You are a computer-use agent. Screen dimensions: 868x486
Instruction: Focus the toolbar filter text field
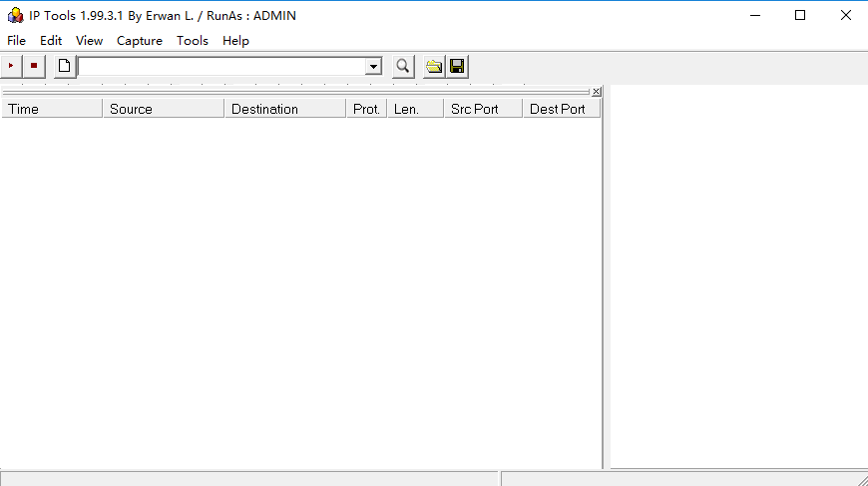(x=222, y=67)
